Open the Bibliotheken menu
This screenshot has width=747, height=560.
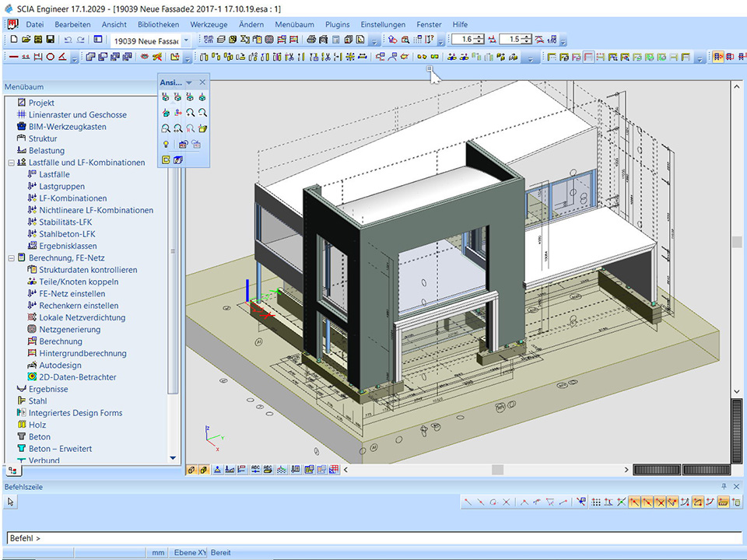click(158, 25)
